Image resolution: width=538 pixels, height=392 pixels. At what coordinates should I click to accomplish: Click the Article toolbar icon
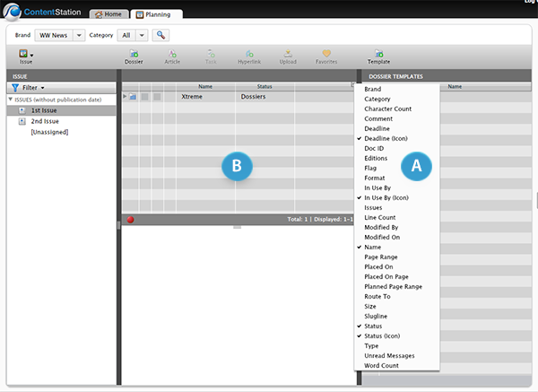coord(172,57)
